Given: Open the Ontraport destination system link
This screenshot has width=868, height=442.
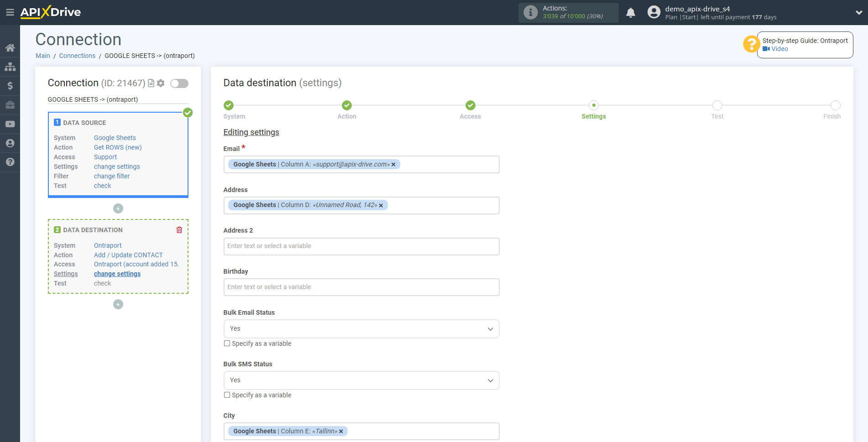Looking at the screenshot, I should coord(108,245).
